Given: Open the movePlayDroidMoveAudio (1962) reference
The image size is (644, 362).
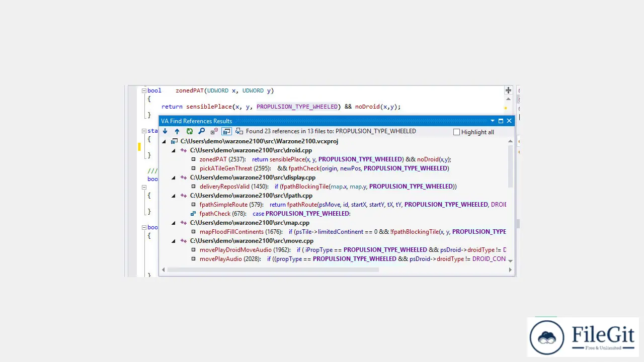Looking at the screenshot, I should tap(353, 250).
